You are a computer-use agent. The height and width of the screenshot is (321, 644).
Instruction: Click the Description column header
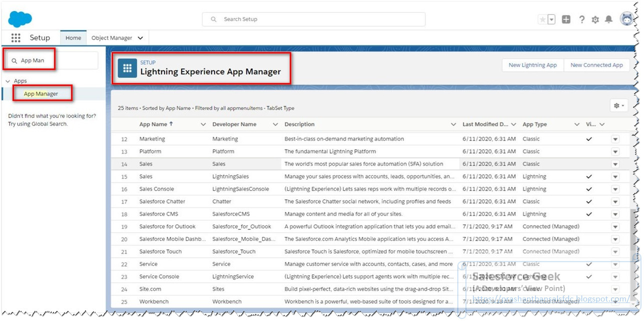[x=299, y=124]
